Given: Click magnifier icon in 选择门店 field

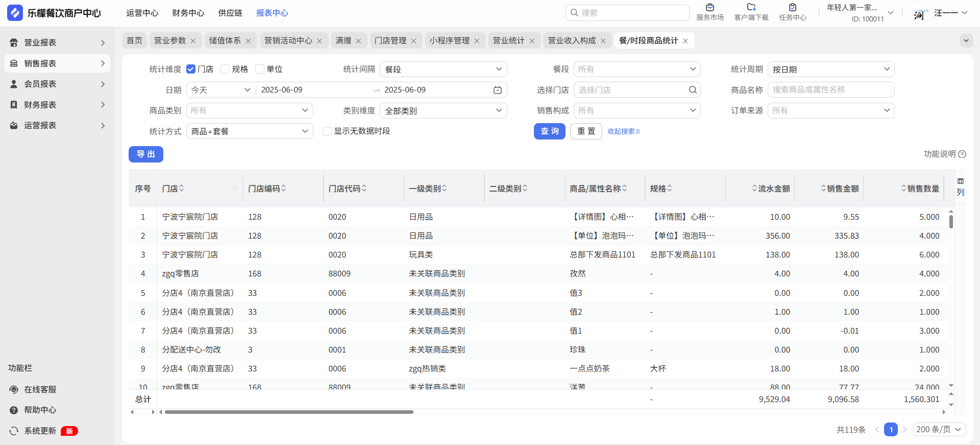Looking at the screenshot, I should (x=693, y=90).
